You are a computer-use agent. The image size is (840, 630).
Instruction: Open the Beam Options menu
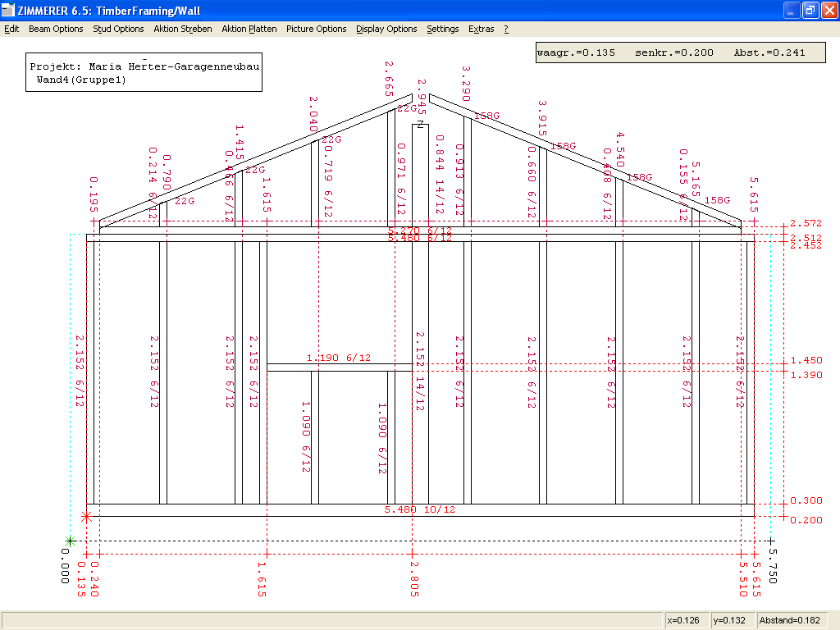(56, 29)
